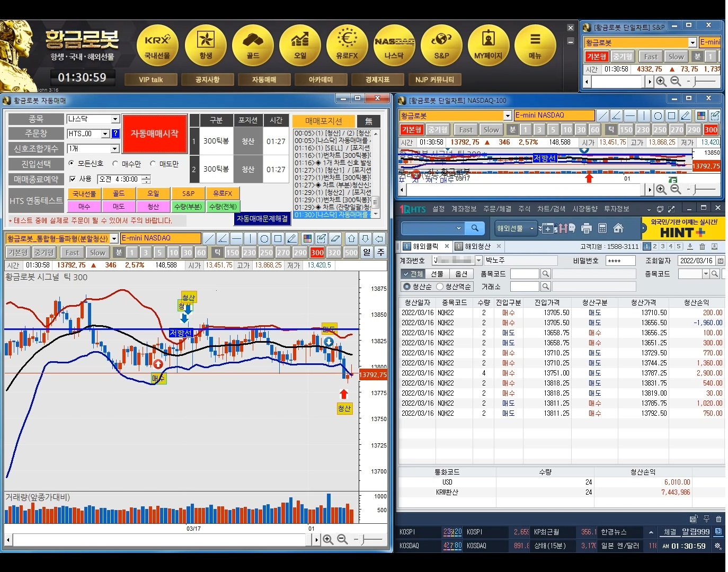Open the 계좌정보 menu
728x572 pixels.
coord(464,209)
